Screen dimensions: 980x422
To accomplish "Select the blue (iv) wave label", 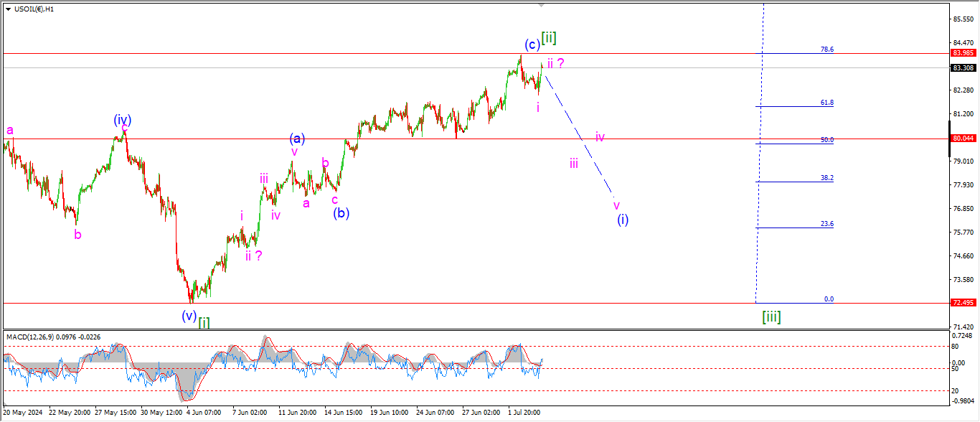I will pos(122,119).
